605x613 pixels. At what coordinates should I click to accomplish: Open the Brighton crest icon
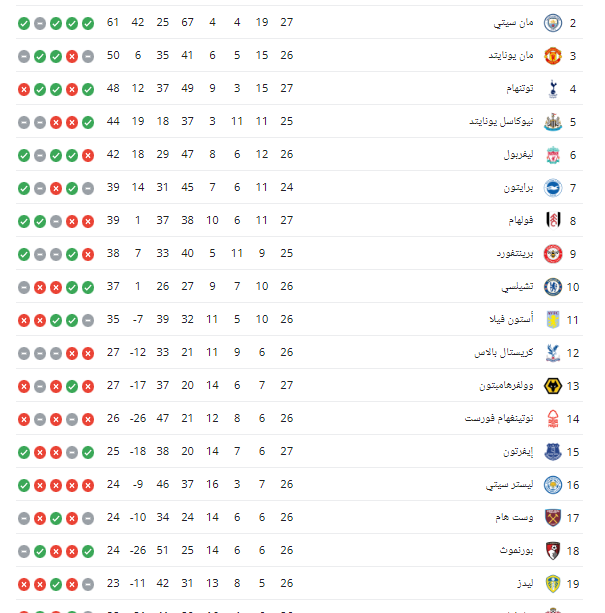click(x=551, y=187)
